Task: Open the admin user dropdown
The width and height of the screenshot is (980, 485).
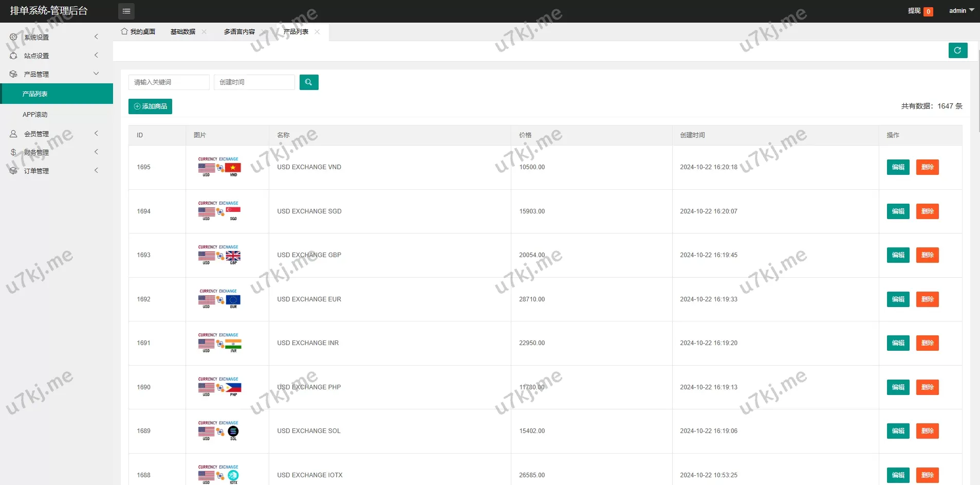Action: [961, 11]
